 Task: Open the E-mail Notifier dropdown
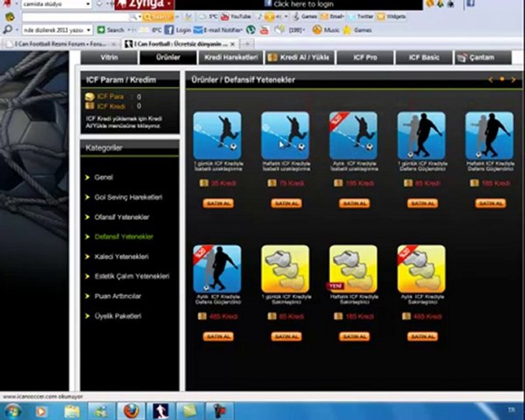tap(218, 30)
